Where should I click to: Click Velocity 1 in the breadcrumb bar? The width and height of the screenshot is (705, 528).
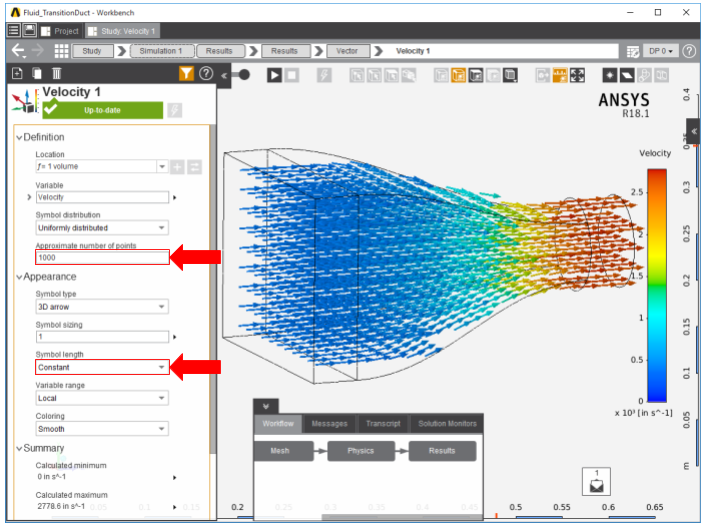413,51
